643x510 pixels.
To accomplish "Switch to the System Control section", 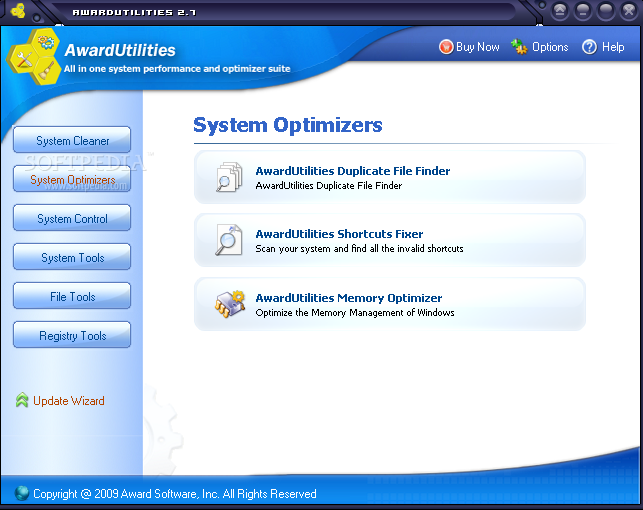I will (72, 218).
